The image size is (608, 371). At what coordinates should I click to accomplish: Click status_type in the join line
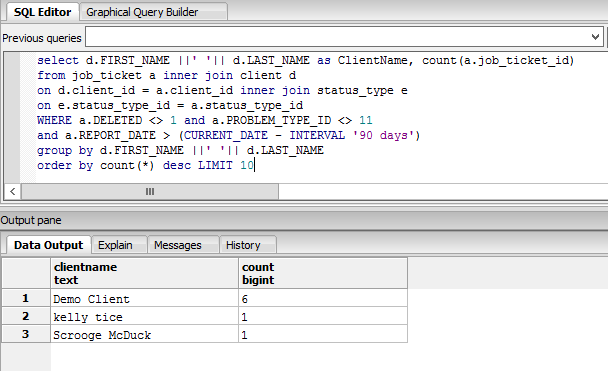[355, 91]
